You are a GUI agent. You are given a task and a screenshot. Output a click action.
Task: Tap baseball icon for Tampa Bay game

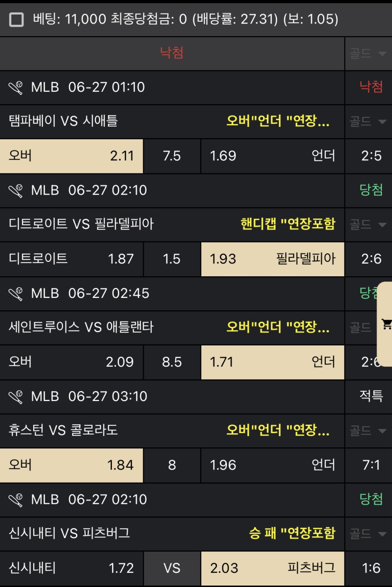pyautogui.click(x=16, y=87)
